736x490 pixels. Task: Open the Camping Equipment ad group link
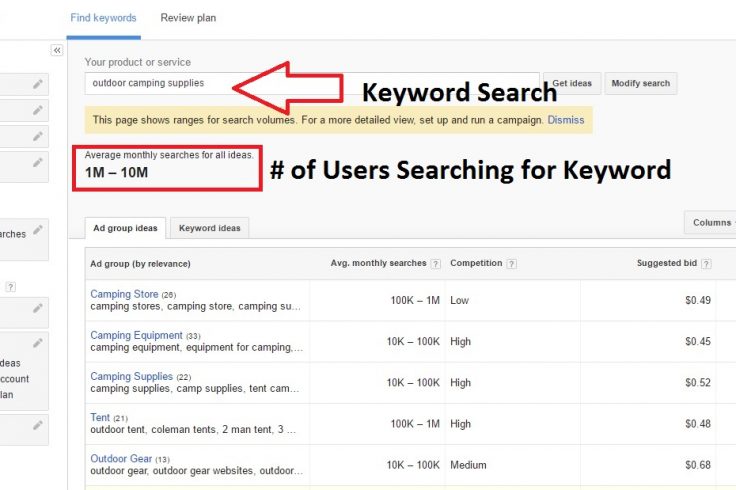click(136, 335)
